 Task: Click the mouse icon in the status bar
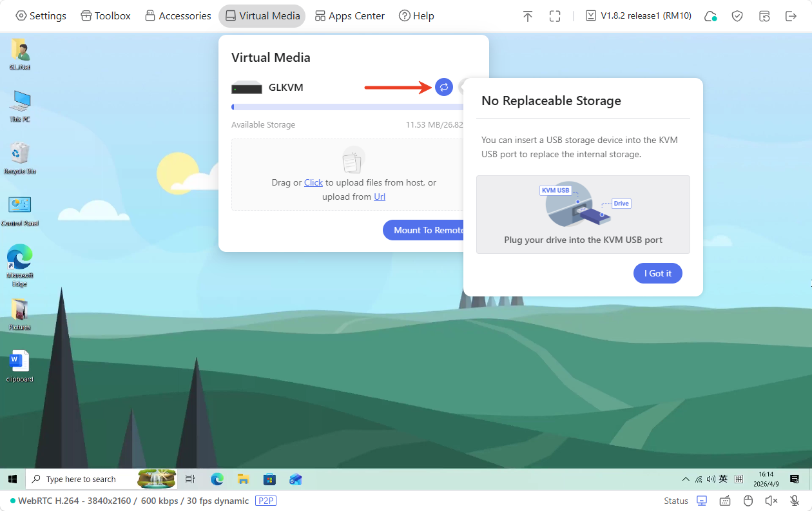pos(748,501)
